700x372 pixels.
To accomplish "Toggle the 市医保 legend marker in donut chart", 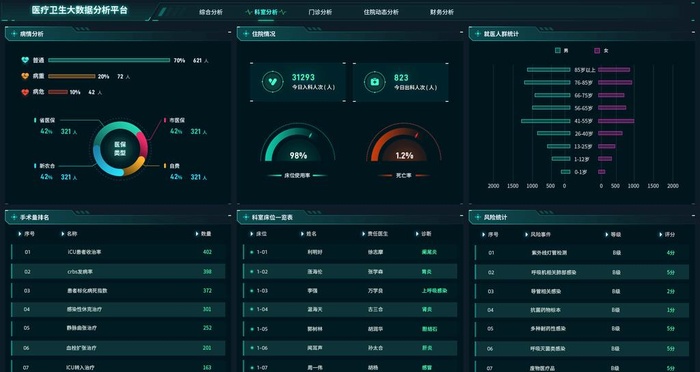I will pyautogui.click(x=165, y=120).
